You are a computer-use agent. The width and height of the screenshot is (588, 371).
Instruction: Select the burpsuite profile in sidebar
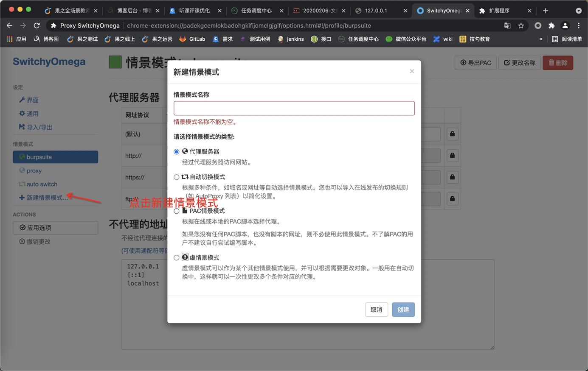(x=55, y=157)
